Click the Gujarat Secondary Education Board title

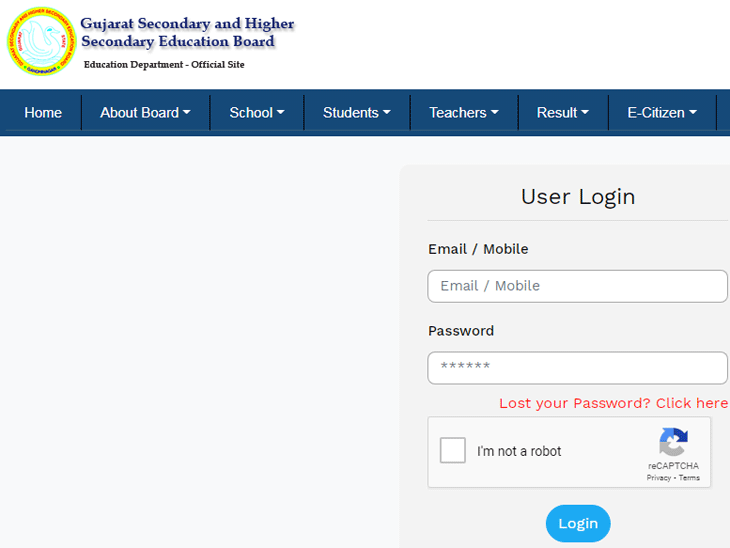(187, 32)
